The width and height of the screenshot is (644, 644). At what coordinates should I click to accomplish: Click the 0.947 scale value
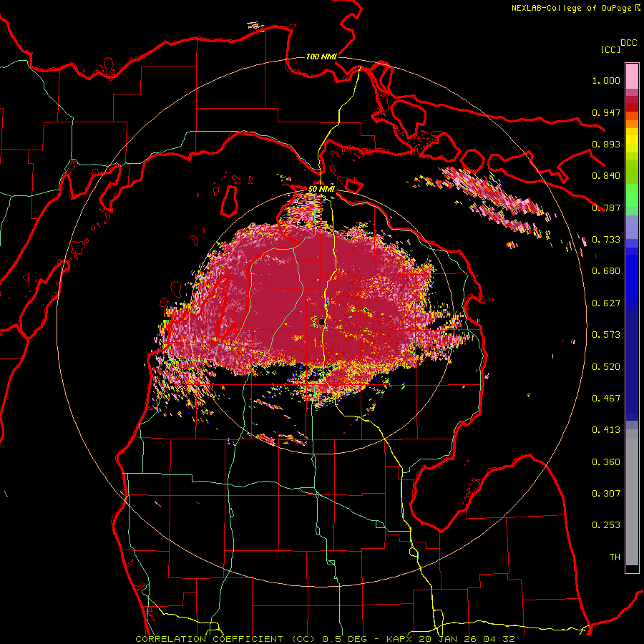pos(606,112)
